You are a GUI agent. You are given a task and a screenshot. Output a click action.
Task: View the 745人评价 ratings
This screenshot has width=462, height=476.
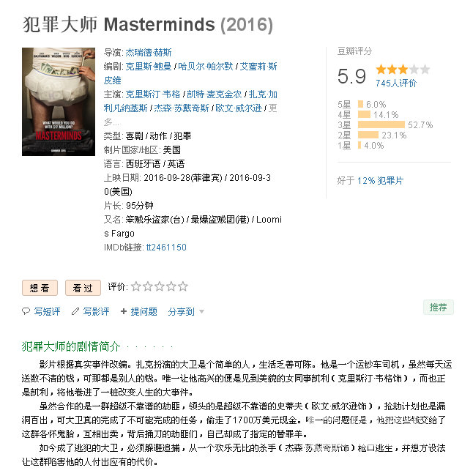click(x=396, y=83)
